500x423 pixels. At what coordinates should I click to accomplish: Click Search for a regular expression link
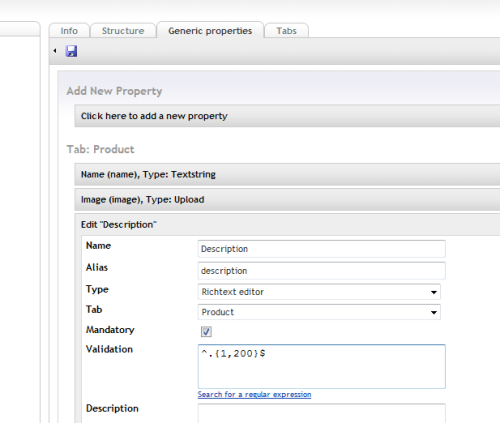click(x=254, y=394)
